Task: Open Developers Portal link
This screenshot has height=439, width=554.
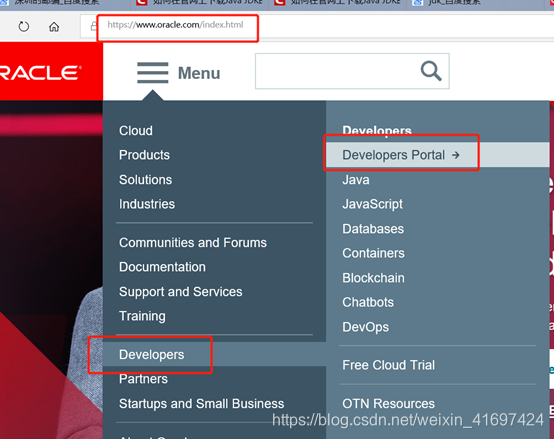Action: pos(393,155)
